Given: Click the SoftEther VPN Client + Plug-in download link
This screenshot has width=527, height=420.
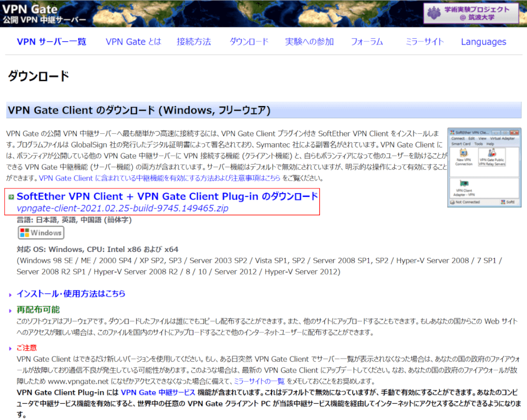Looking at the screenshot, I should (x=167, y=196).
